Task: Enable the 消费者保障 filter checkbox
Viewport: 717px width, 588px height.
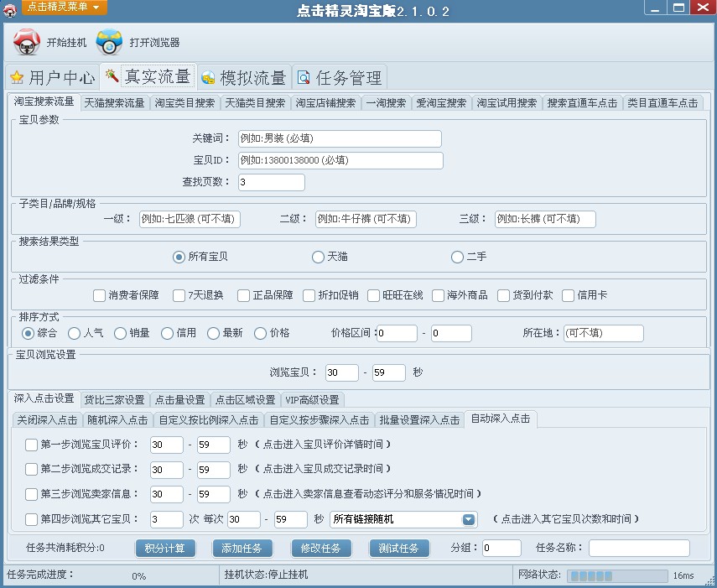Action: point(98,295)
